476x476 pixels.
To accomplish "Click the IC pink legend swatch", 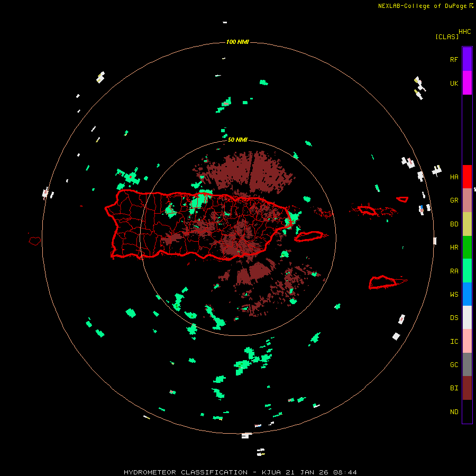I will pyautogui.click(x=467, y=341).
